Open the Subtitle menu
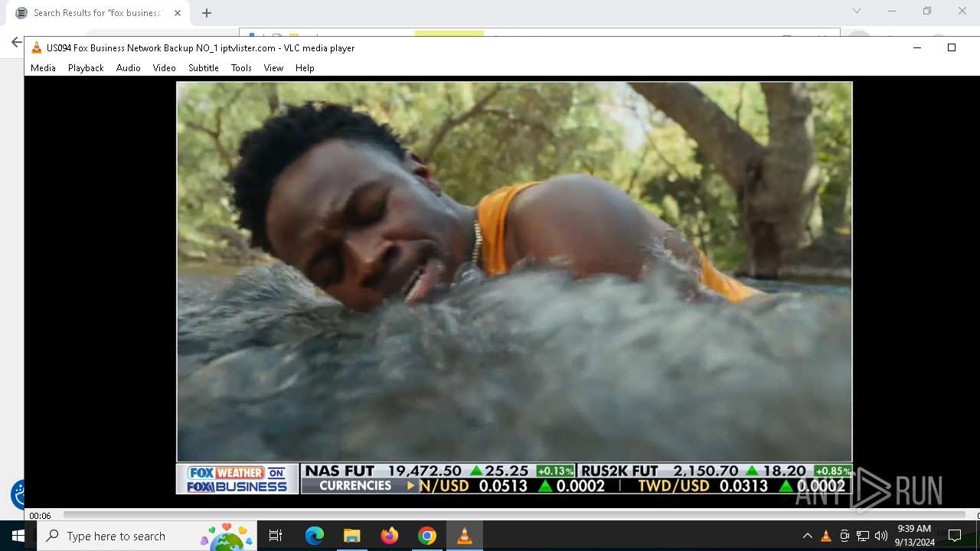The image size is (980, 551). pos(203,68)
